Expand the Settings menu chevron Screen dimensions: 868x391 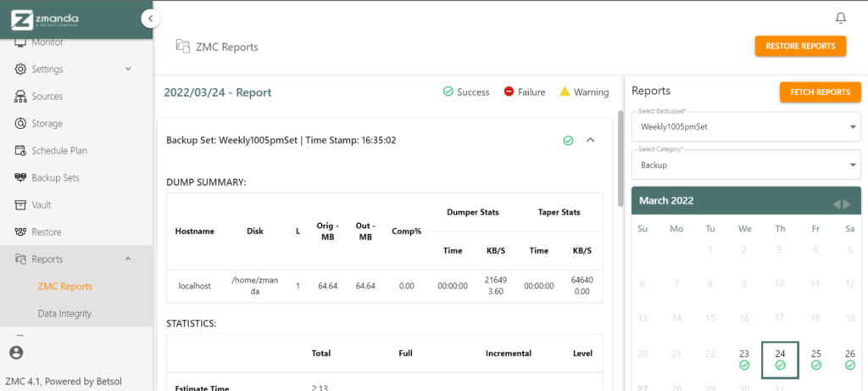pyautogui.click(x=128, y=70)
